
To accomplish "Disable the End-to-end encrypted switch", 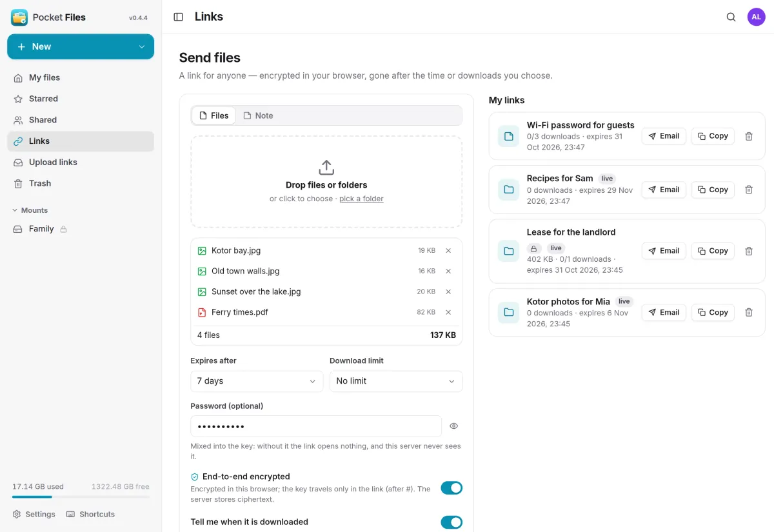I will 451,488.
